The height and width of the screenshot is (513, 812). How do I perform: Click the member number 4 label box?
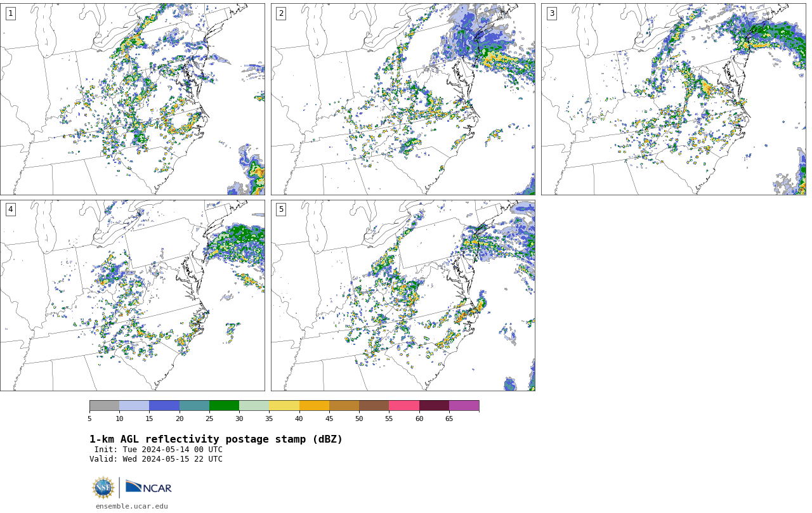pos(10,209)
